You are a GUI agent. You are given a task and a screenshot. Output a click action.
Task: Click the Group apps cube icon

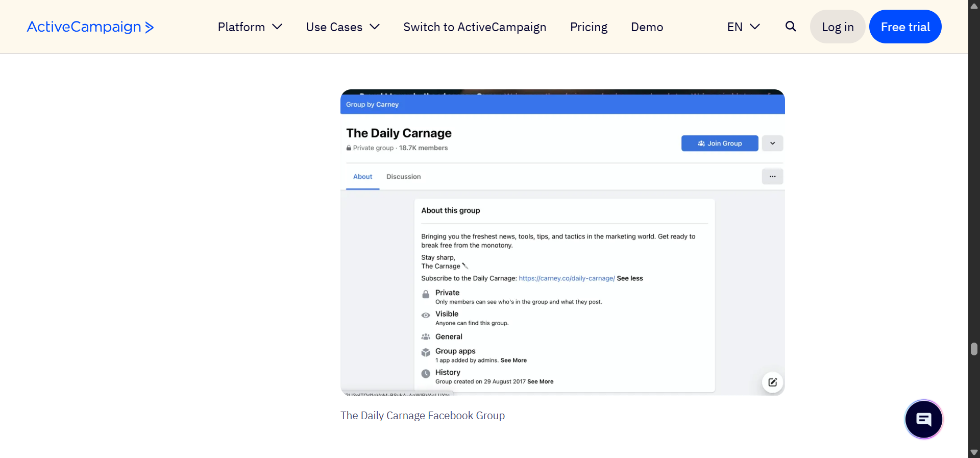[x=426, y=353]
